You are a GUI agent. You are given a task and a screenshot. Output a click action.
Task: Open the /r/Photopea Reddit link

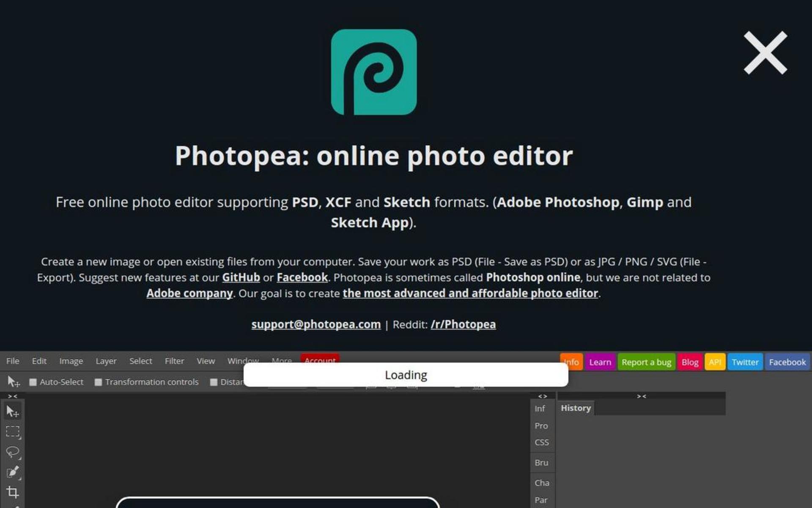pos(463,324)
